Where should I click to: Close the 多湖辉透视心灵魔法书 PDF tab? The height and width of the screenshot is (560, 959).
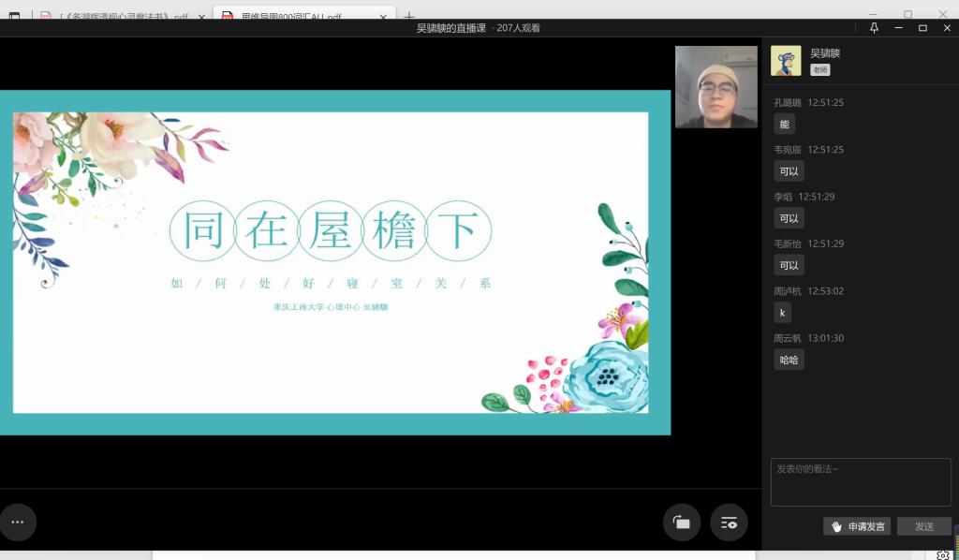(201, 17)
